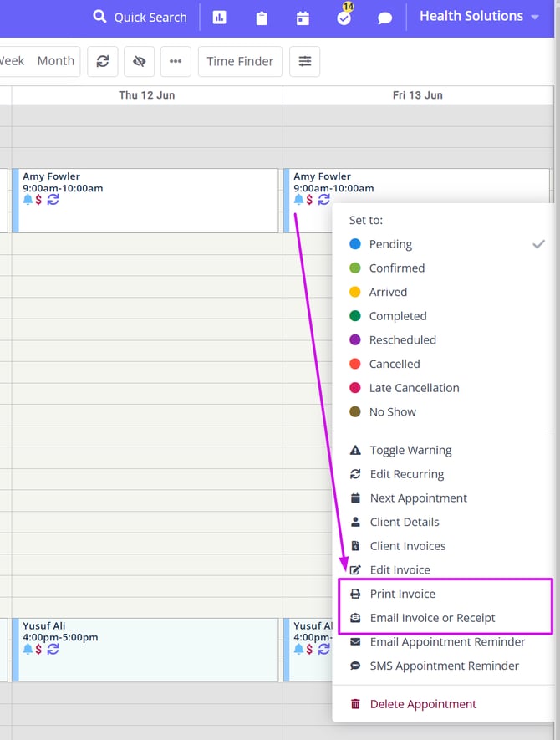Open calendar filter settings sliders icon

click(304, 61)
